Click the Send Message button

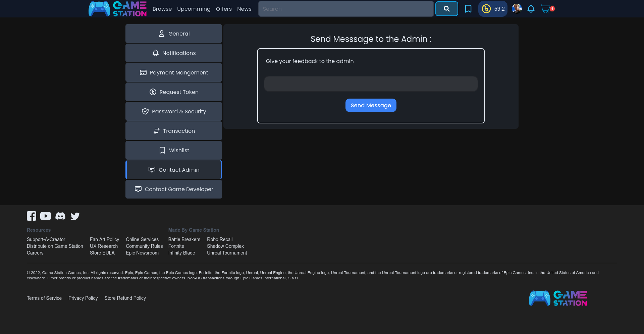(x=371, y=105)
